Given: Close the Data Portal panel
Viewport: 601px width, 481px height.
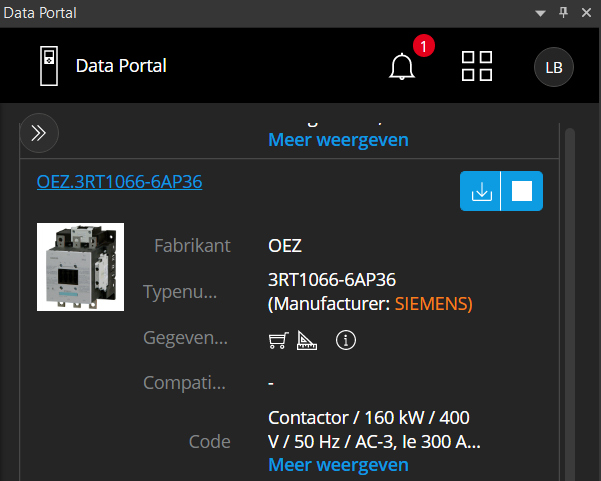Looking at the screenshot, I should pyautogui.click(x=584, y=13).
